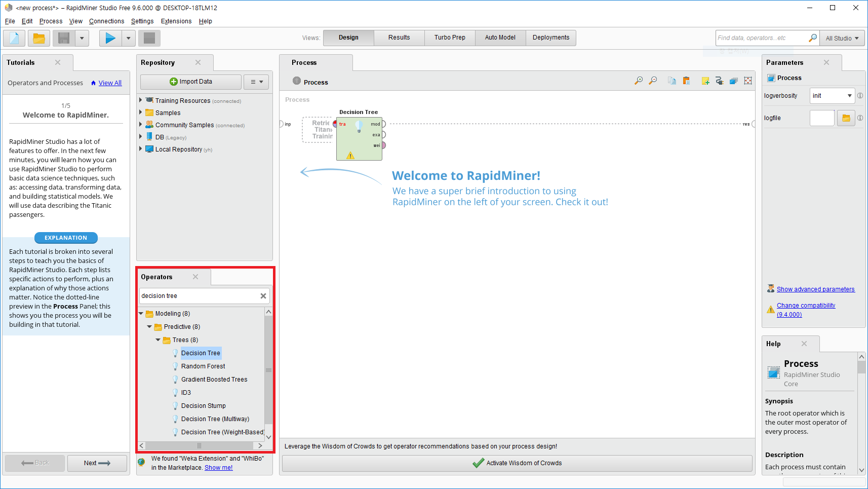
Task: Expand the Community Samples repository
Action: click(141, 125)
